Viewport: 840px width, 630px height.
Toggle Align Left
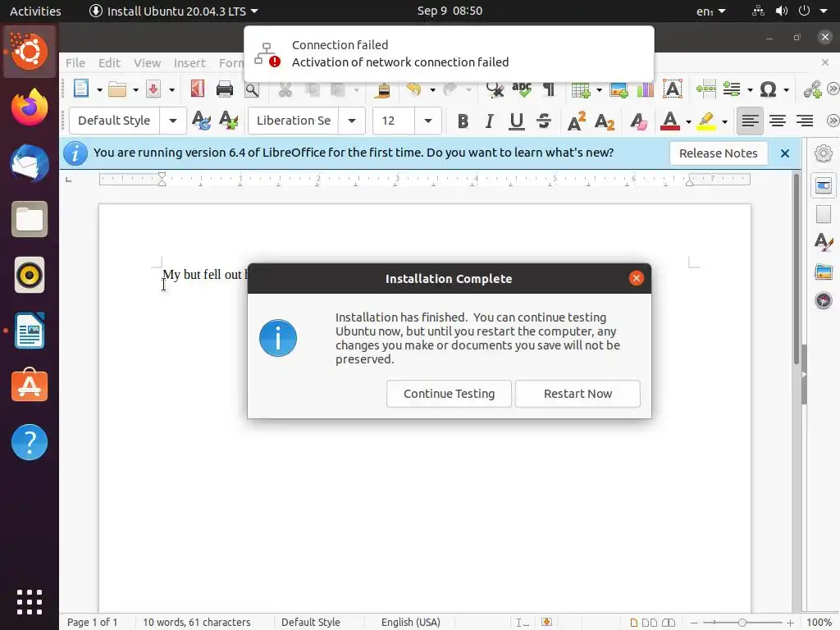coord(750,121)
